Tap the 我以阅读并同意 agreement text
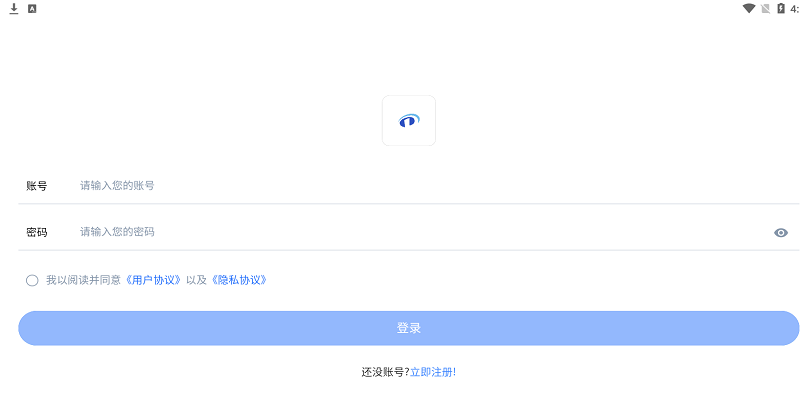This screenshot has height=400, width=800. tap(84, 280)
